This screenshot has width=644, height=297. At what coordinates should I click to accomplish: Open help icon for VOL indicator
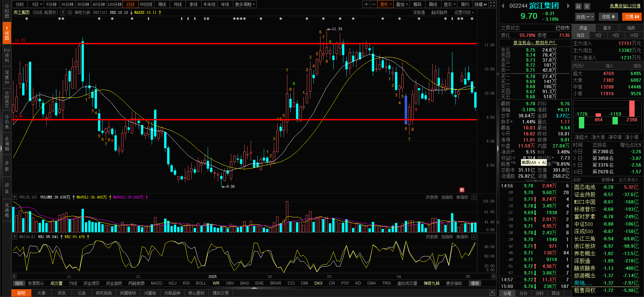pos(15,197)
